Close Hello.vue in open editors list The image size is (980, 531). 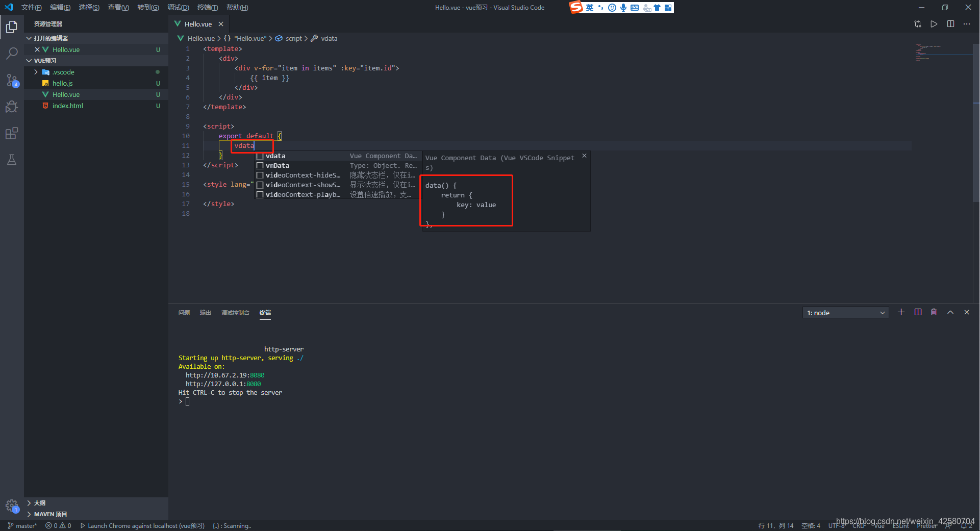point(37,49)
